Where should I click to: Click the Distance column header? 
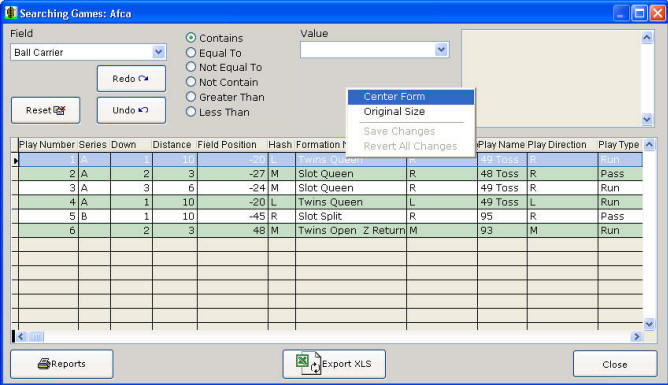(175, 145)
